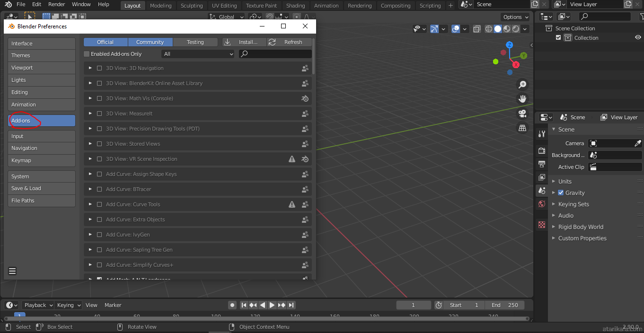Select solid viewport shading icon
Viewport: 644px width, 333px height.
tap(498, 29)
